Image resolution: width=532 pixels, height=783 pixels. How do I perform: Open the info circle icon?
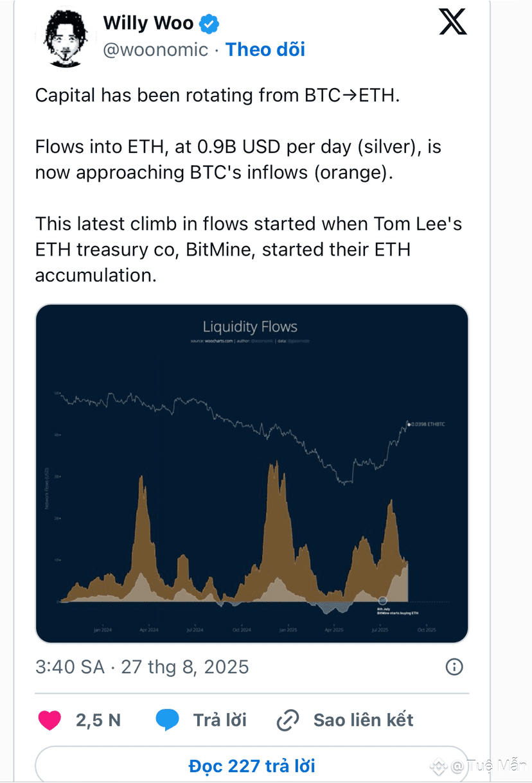454,667
